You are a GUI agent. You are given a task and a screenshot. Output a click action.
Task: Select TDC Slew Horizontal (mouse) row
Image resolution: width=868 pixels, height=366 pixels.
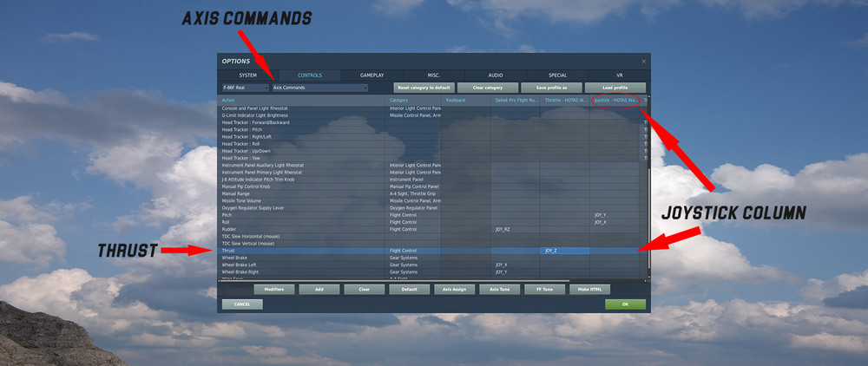coord(431,237)
